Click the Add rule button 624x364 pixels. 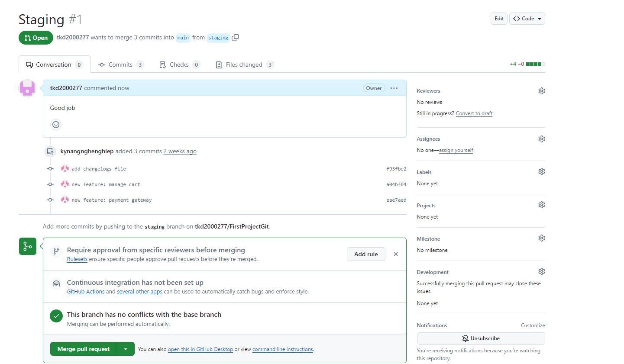pyautogui.click(x=366, y=254)
